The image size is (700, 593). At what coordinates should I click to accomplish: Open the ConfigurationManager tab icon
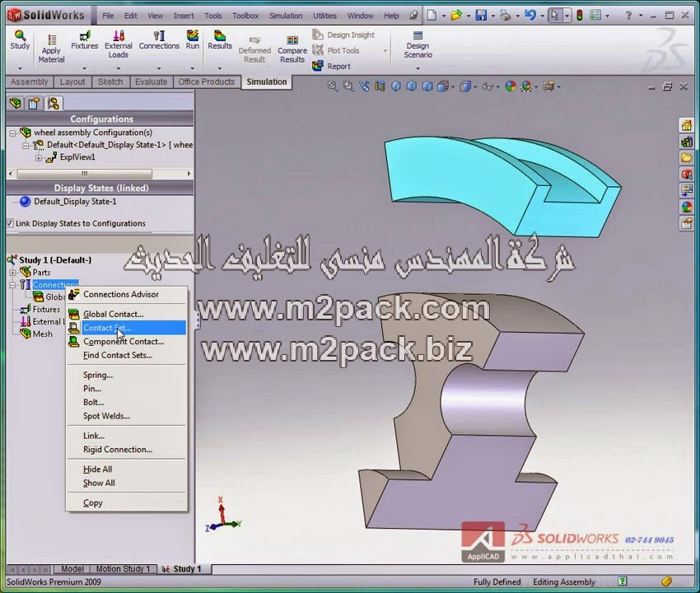click(x=54, y=104)
